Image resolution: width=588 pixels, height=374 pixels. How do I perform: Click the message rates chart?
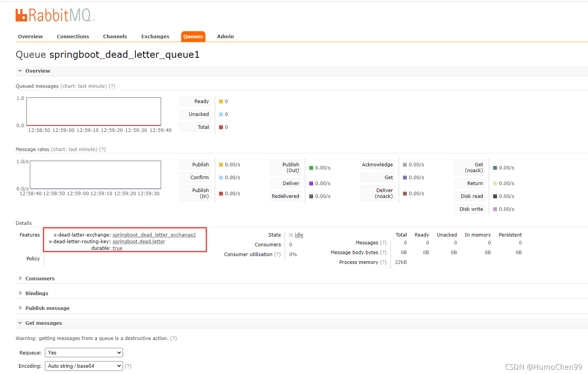point(96,175)
